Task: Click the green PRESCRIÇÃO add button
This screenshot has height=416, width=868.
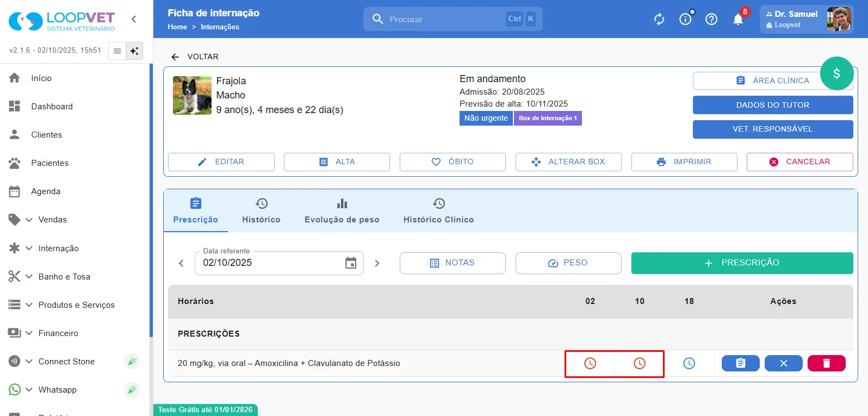Action: point(742,263)
